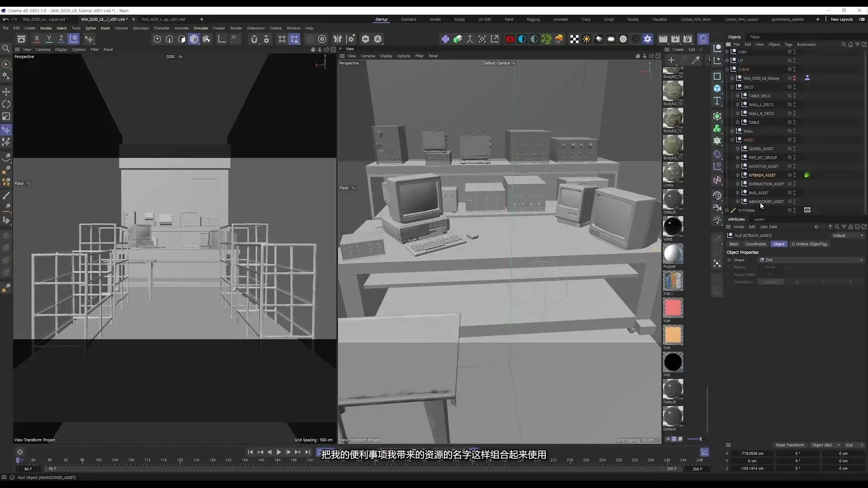Expand the MONITOR_ASSET null

point(737,166)
